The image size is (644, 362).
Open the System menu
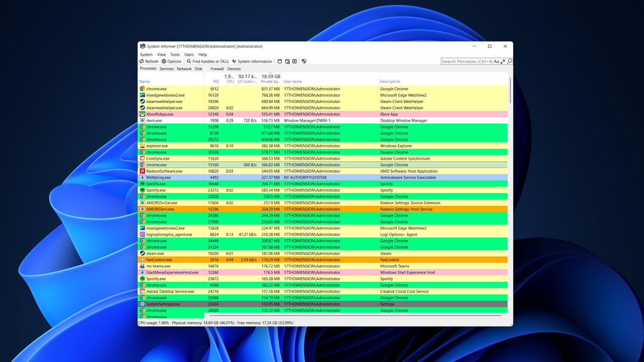146,54
